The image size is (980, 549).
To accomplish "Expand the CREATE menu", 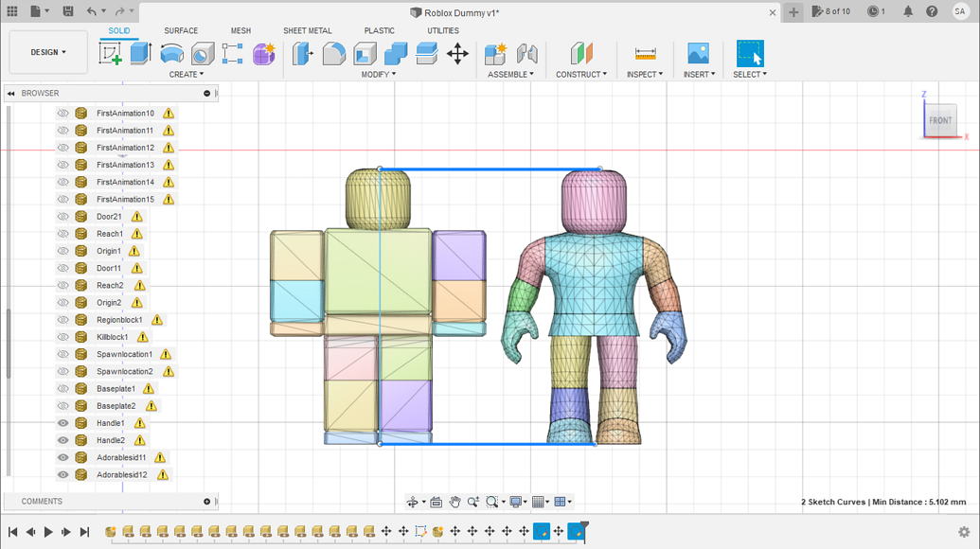I will [x=187, y=75].
